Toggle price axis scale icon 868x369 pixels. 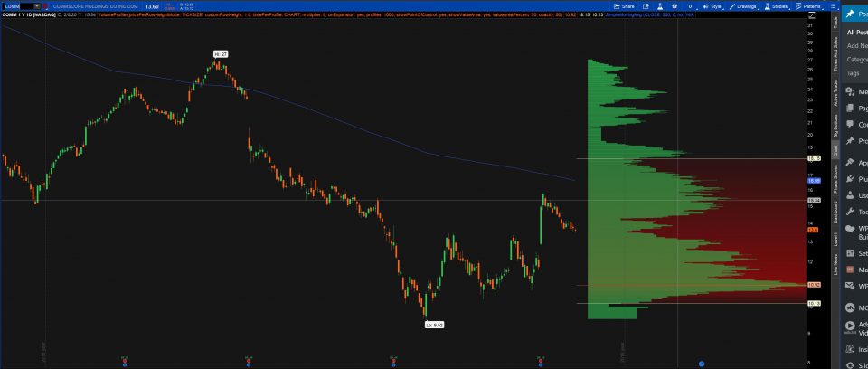point(812,15)
